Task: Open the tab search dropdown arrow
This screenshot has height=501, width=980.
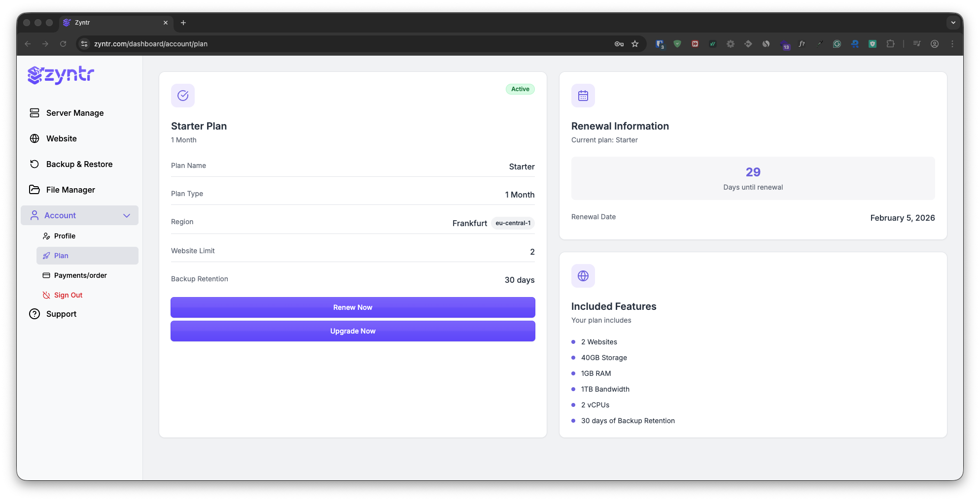Action: pyautogui.click(x=953, y=23)
